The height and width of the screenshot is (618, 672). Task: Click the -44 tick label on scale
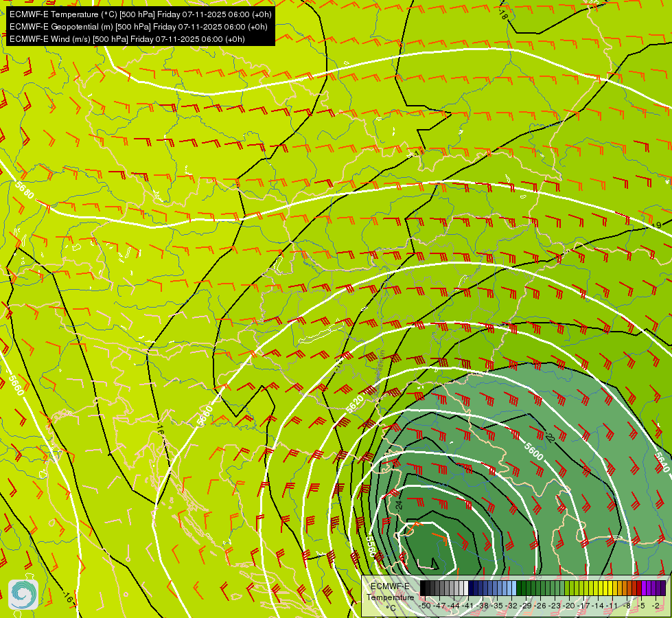point(454,606)
